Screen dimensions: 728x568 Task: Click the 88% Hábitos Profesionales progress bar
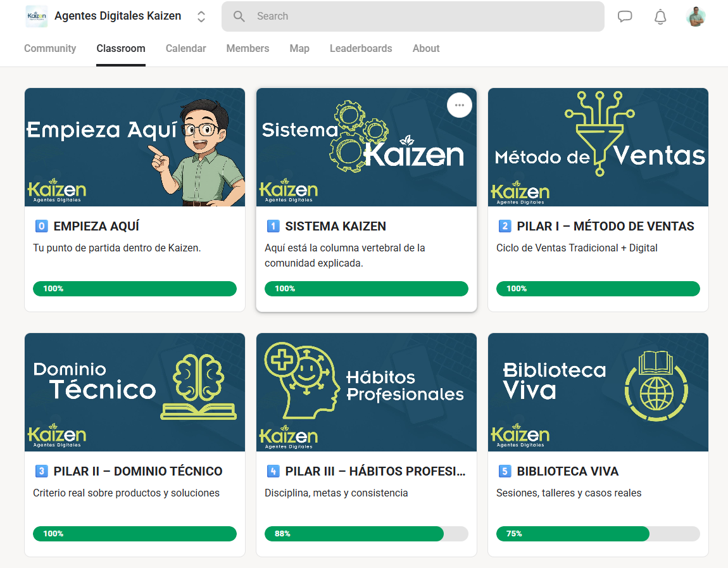point(367,534)
